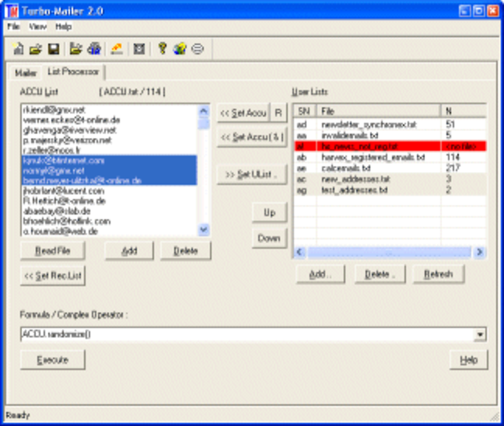Click the blue binoculars toolbar icon
This screenshot has width=504, height=426.
94,49
